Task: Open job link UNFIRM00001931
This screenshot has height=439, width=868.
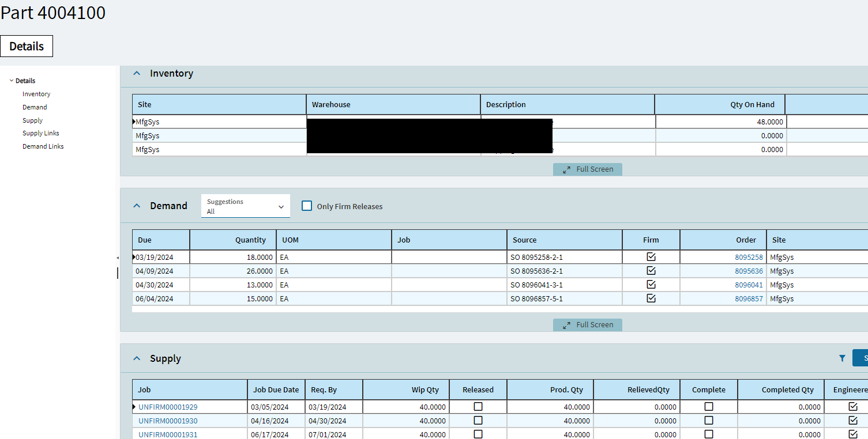Action: [x=168, y=434]
